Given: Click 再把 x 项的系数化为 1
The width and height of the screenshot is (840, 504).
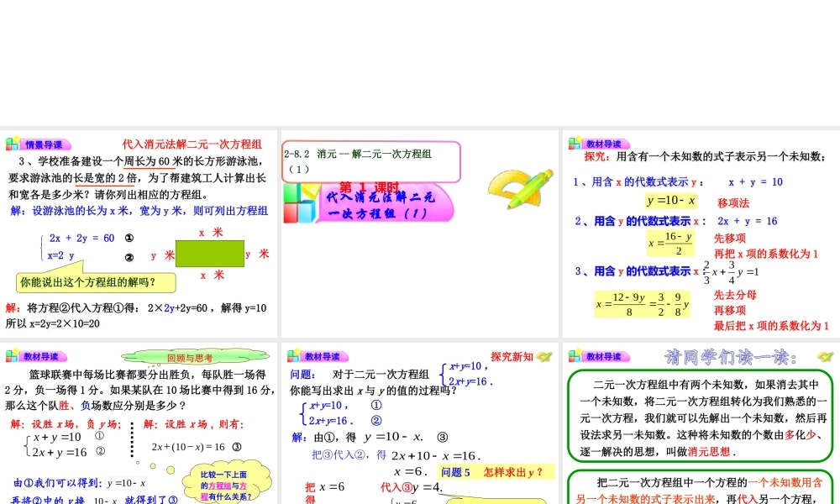Looking at the screenshot, I should pos(766,254).
